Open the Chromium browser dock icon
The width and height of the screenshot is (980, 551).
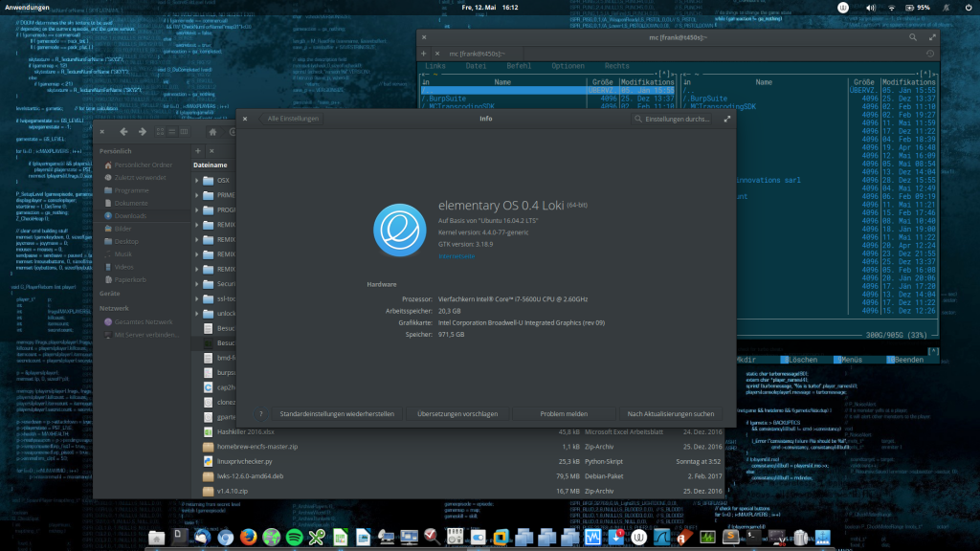[225, 537]
